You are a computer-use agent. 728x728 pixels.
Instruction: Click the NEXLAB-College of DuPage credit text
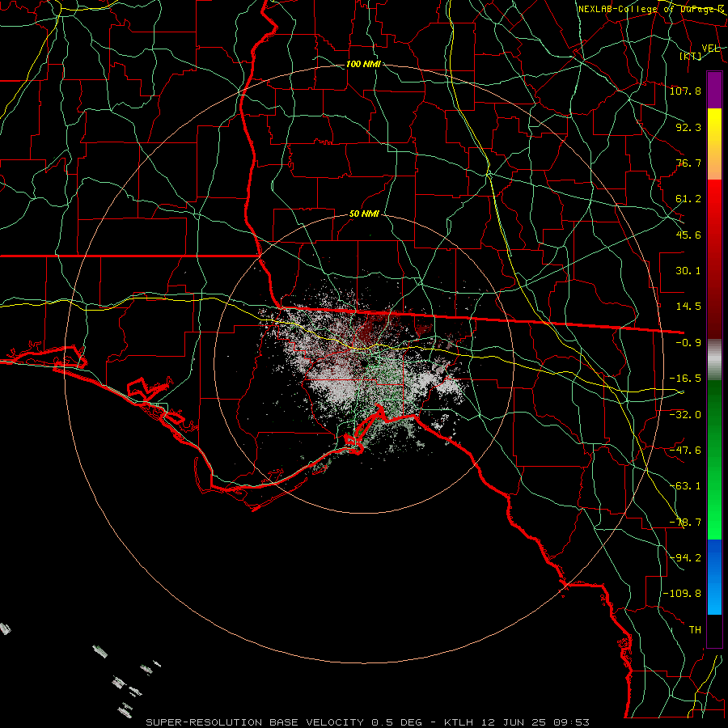click(x=651, y=9)
